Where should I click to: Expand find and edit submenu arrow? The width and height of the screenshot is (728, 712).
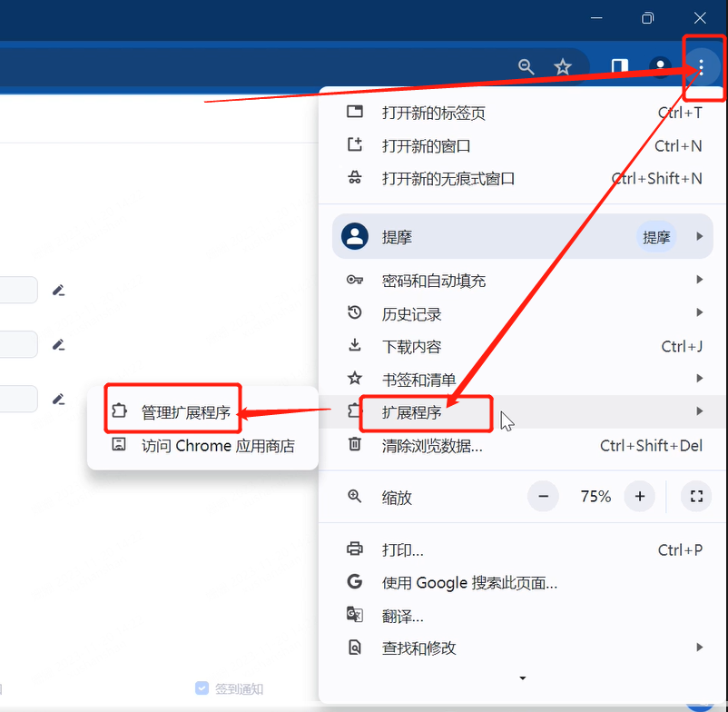(699, 647)
